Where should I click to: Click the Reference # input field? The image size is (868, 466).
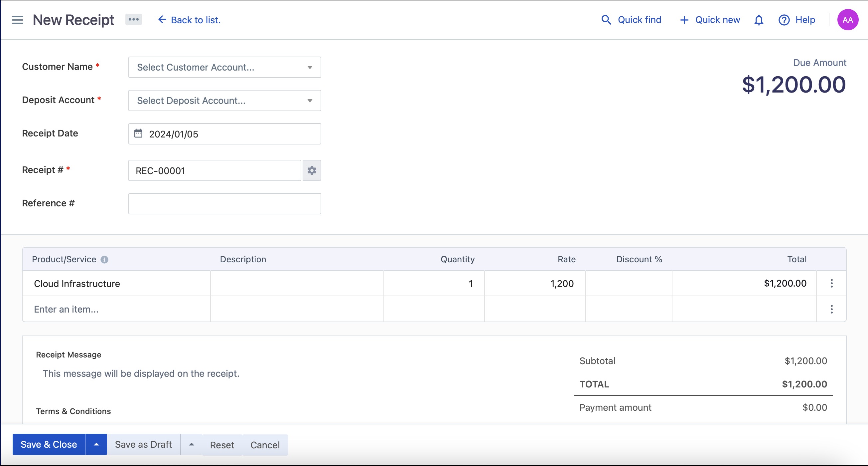(x=224, y=203)
